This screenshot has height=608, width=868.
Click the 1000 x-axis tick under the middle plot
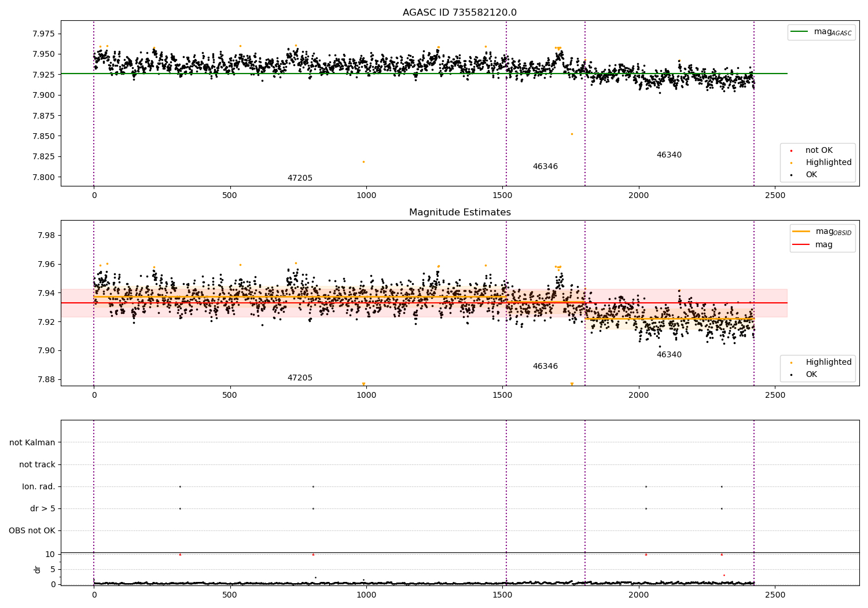tap(366, 395)
